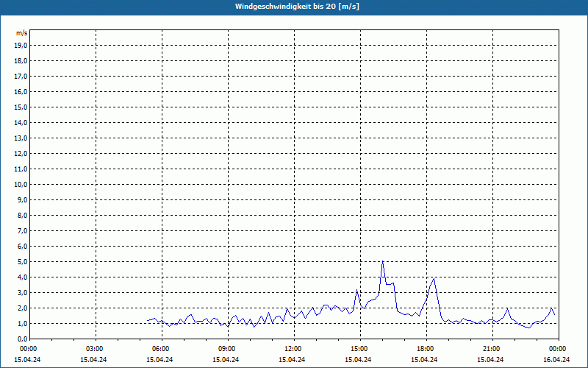Select the '12:00' time axis label

pos(293,349)
